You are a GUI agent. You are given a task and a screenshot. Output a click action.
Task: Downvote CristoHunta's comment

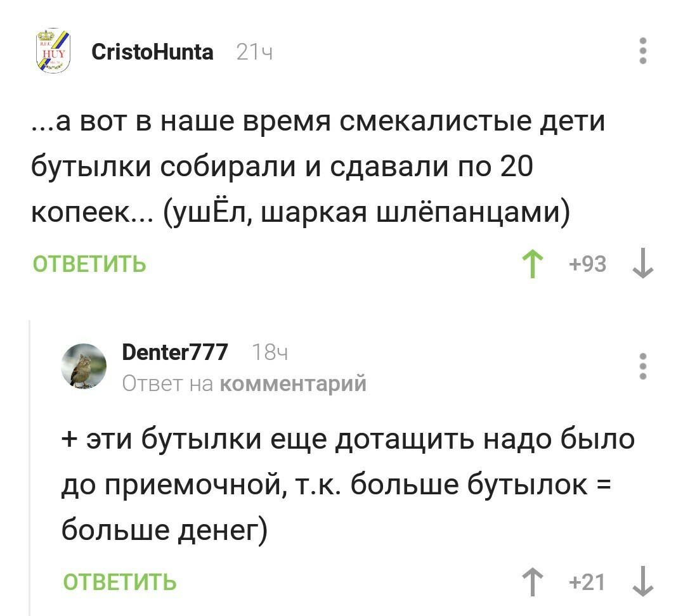tap(643, 263)
